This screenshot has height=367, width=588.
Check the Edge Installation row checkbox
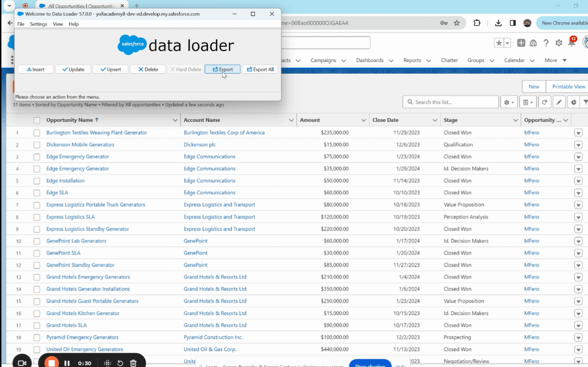tap(37, 181)
